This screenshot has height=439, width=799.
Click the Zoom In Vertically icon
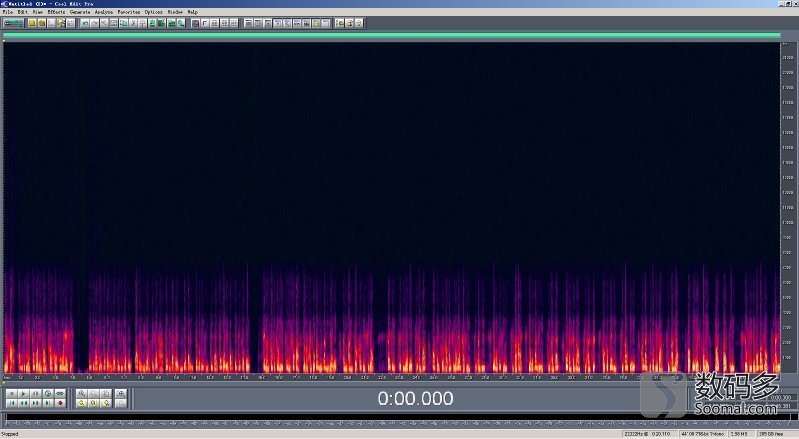120,393
